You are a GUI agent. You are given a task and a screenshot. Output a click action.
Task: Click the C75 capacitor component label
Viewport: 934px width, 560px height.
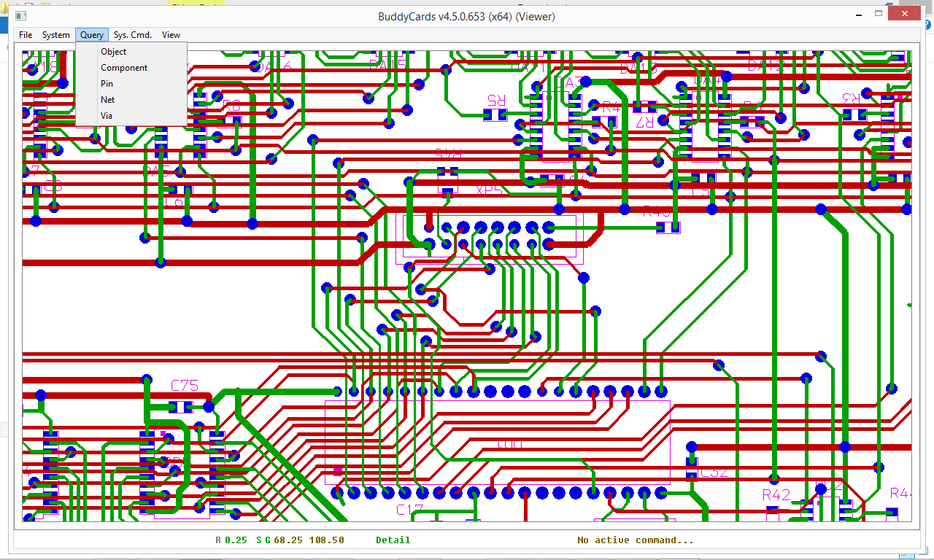[x=185, y=386]
